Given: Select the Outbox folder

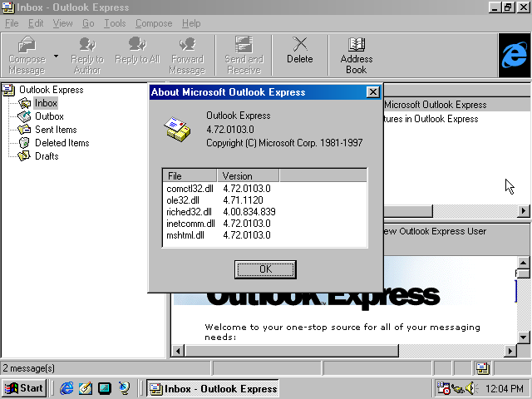Looking at the screenshot, I should click(x=49, y=116).
